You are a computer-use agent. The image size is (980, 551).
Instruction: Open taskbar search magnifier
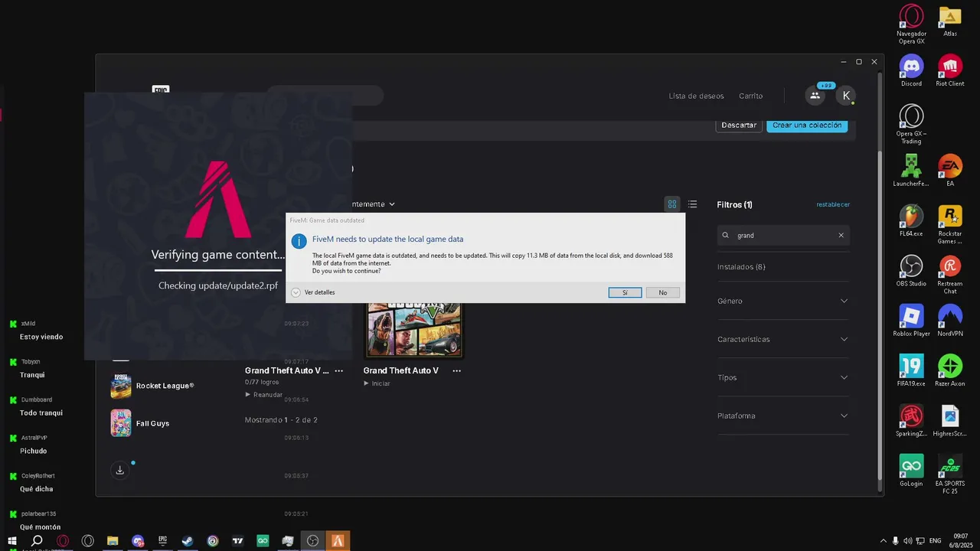coord(37,541)
